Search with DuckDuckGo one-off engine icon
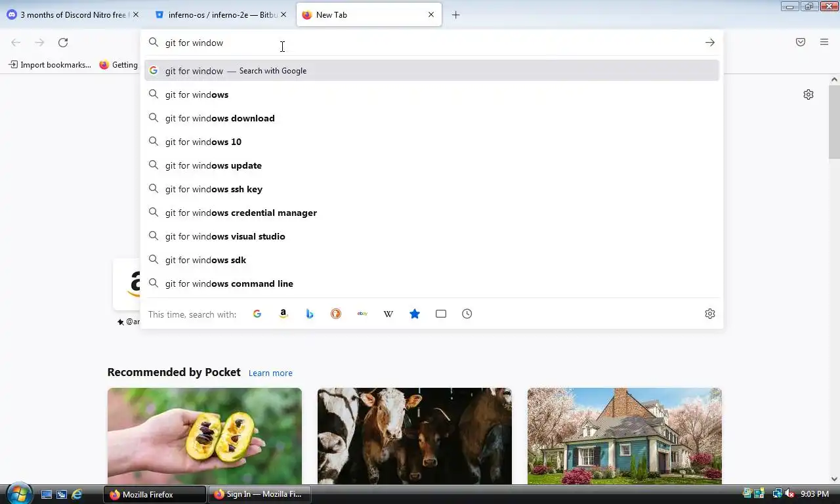 pos(336,314)
